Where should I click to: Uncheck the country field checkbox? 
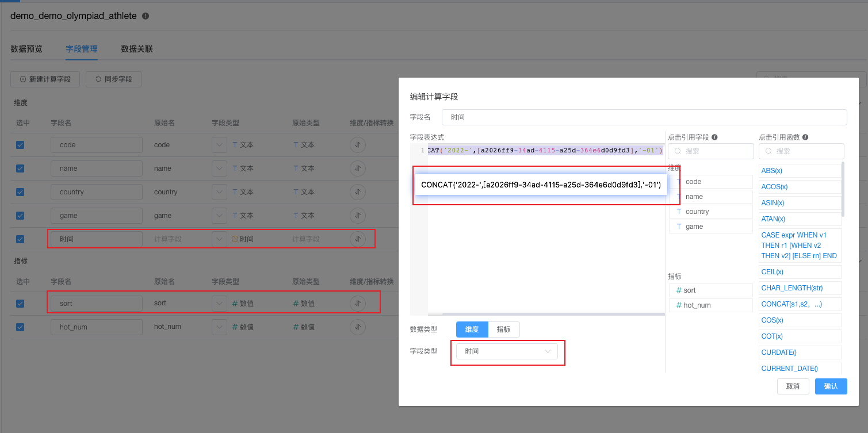click(20, 191)
